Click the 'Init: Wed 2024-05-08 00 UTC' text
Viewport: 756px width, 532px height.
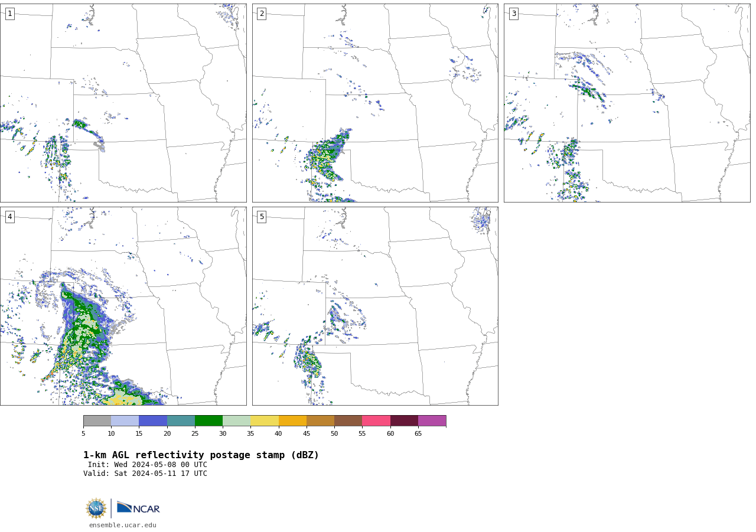click(148, 465)
